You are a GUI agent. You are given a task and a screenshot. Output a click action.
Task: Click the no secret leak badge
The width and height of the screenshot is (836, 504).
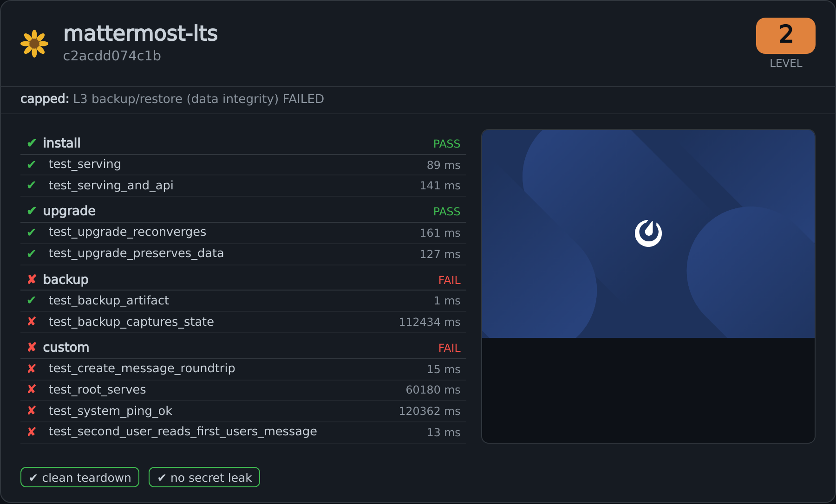click(204, 477)
